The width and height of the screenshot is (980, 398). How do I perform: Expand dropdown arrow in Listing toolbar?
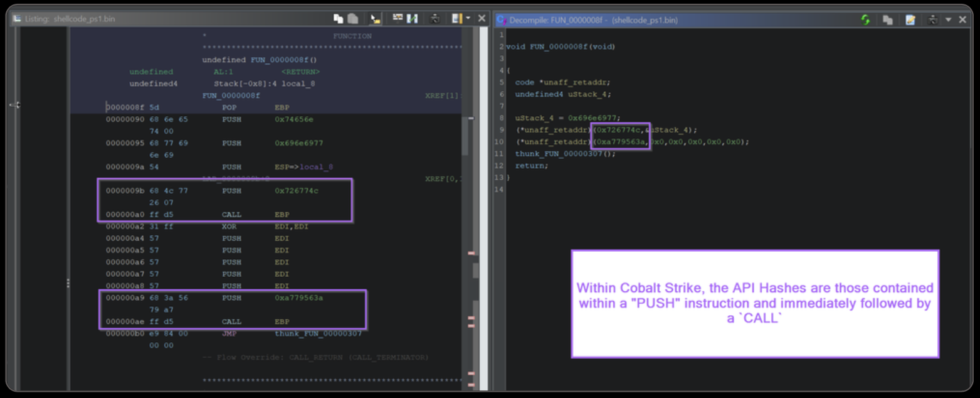pos(468,19)
